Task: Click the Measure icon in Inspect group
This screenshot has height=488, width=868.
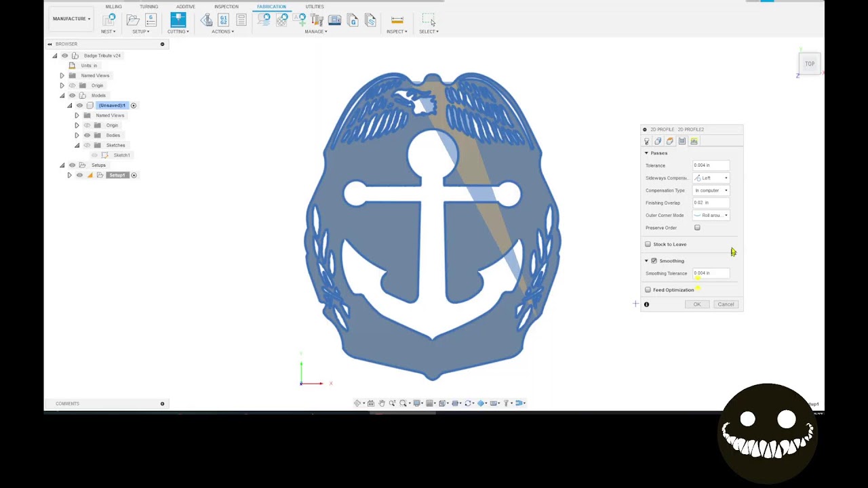Action: coord(397,20)
